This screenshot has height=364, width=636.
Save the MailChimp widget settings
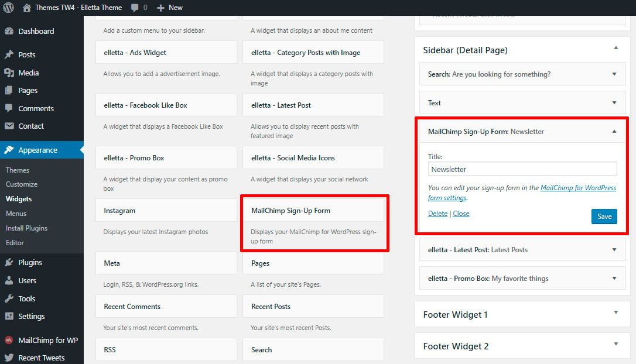tap(604, 217)
